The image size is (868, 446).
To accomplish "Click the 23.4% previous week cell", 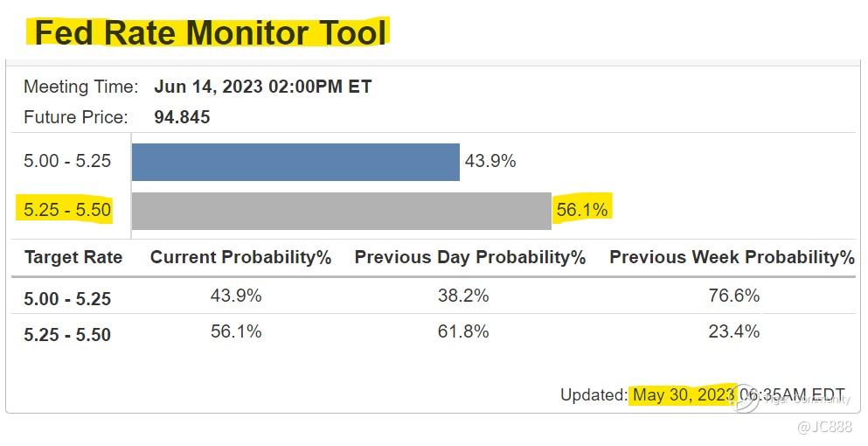I will 734,331.
